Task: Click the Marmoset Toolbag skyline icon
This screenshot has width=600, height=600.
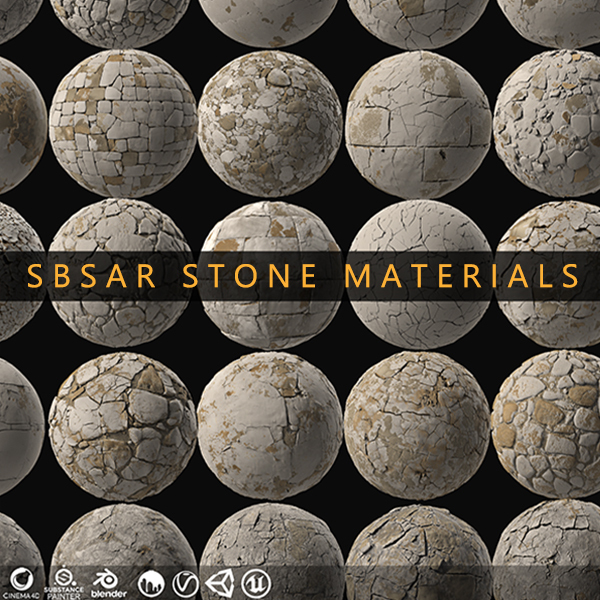Action: coord(151,584)
